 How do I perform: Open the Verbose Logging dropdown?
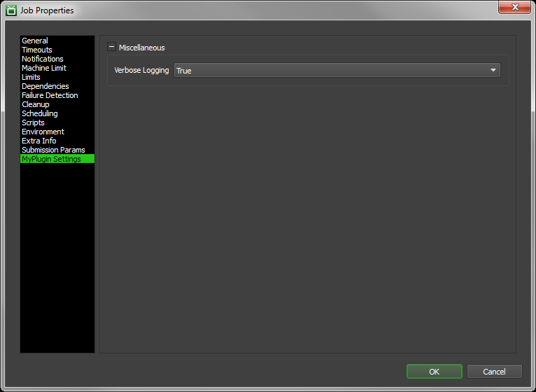pyautogui.click(x=337, y=70)
